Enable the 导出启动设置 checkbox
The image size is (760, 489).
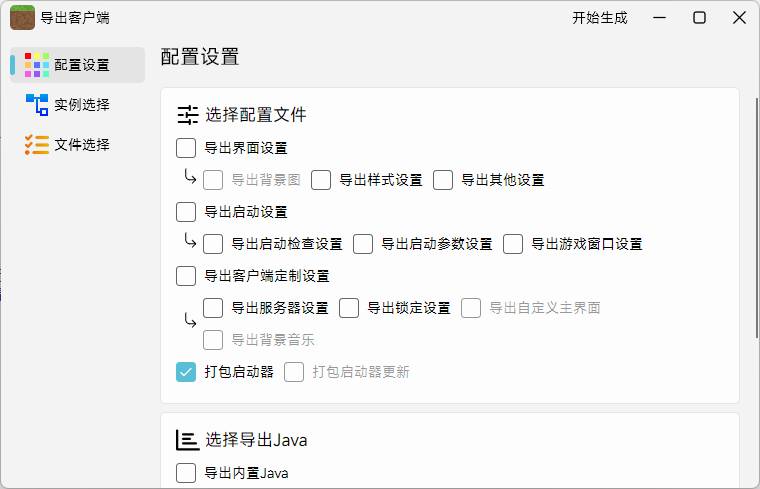point(186,212)
